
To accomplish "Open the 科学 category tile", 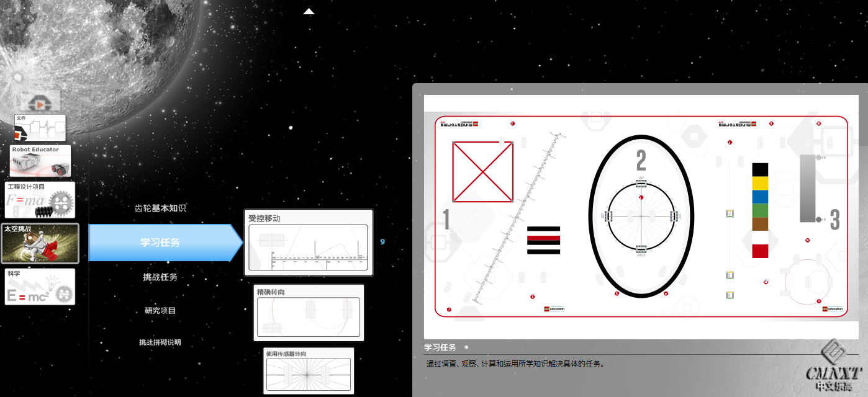I will pyautogui.click(x=40, y=287).
